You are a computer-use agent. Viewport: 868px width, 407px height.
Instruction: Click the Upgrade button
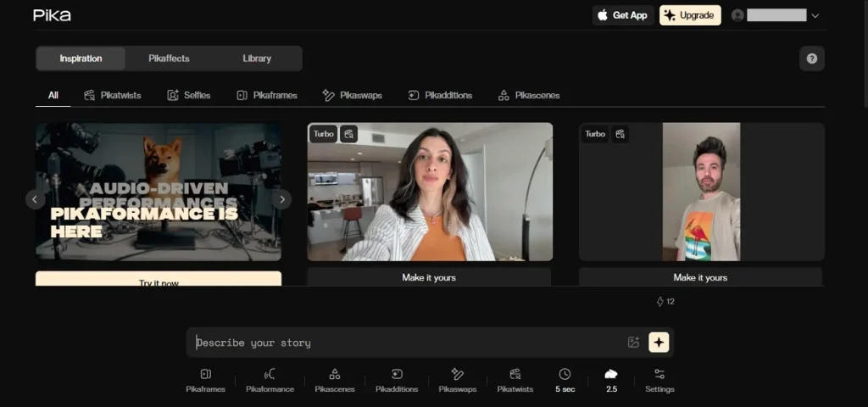tap(690, 15)
